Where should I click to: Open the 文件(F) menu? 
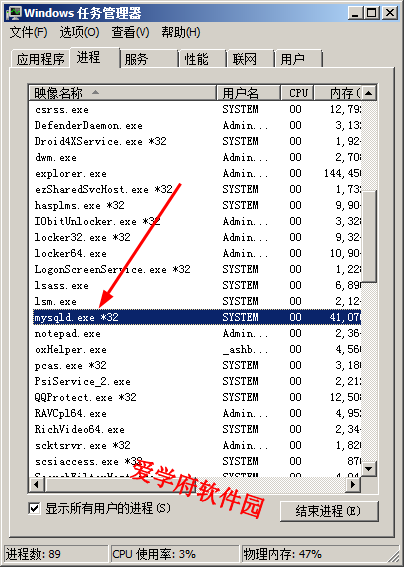coord(29,33)
